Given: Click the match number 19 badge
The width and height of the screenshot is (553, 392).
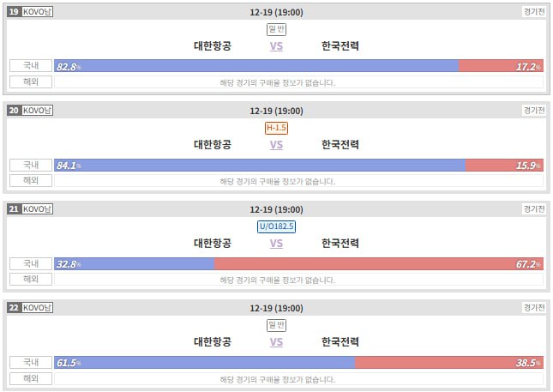Looking at the screenshot, I should pos(14,12).
